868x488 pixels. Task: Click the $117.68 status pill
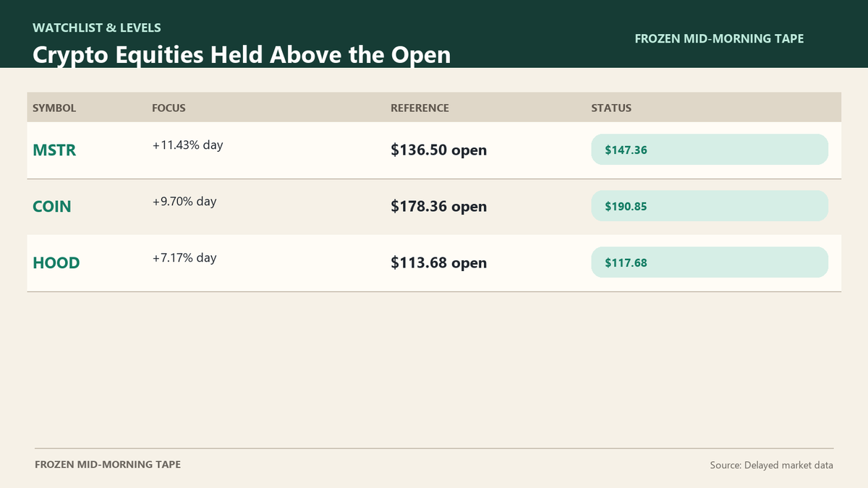coord(710,262)
